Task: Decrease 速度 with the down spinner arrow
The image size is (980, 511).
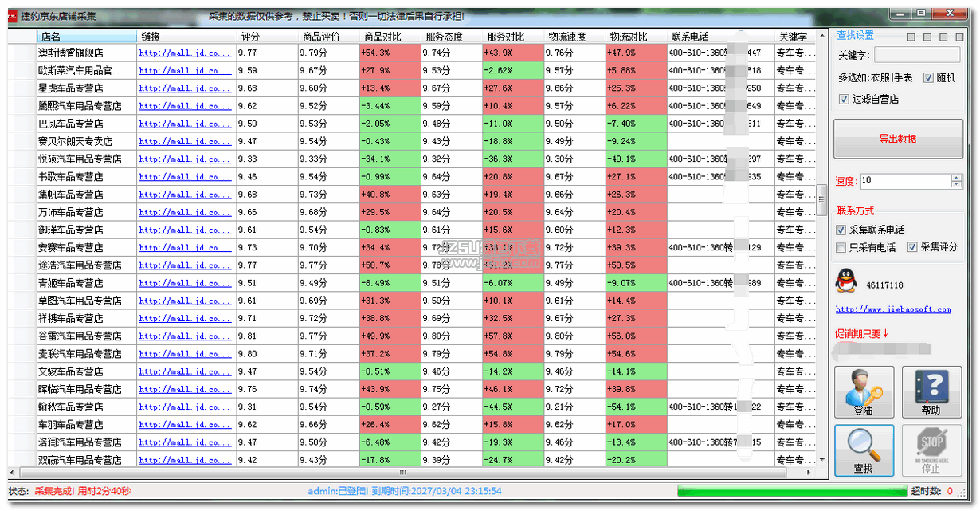Action: point(957,185)
